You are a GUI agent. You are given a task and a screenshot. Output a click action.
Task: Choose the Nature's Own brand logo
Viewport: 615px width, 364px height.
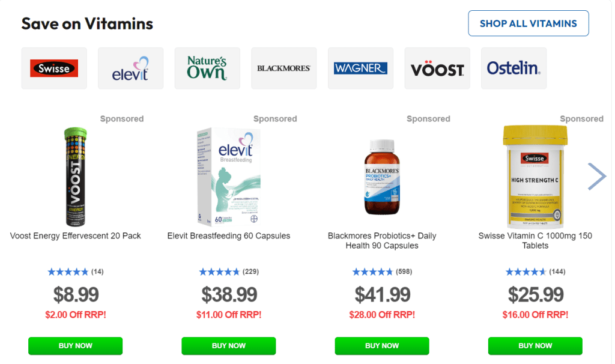click(x=207, y=68)
